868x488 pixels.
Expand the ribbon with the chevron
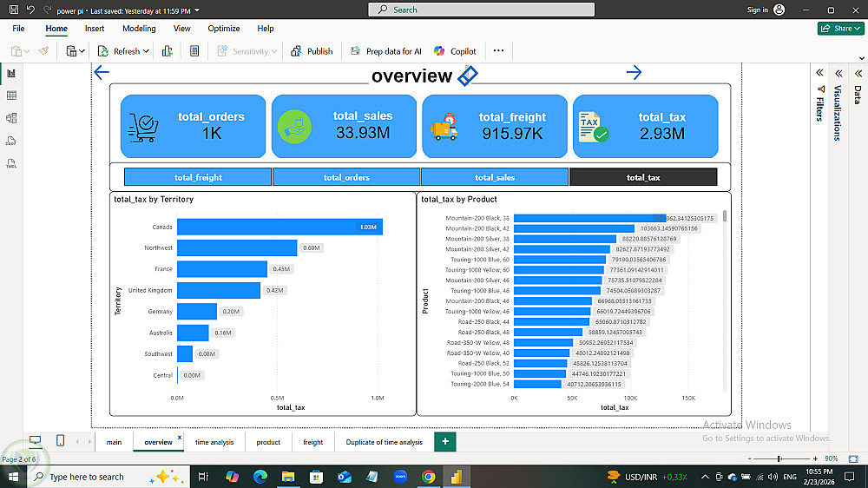[x=861, y=58]
